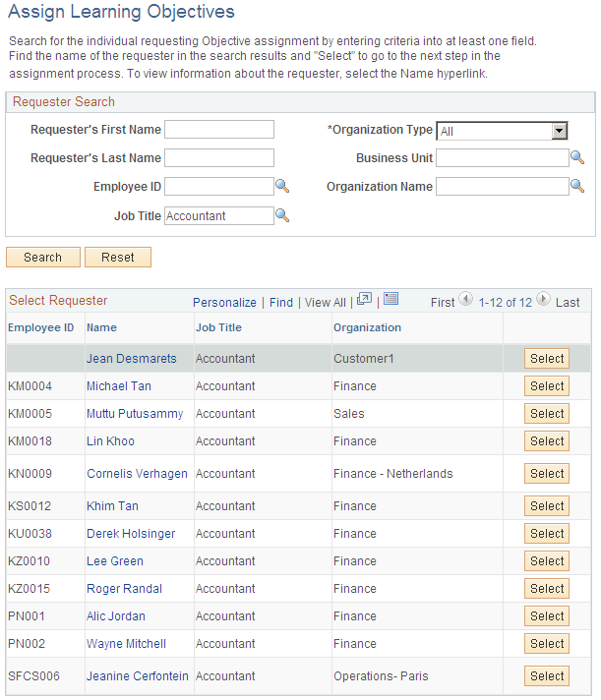Click the Job Title field containing Accountant

click(x=219, y=215)
